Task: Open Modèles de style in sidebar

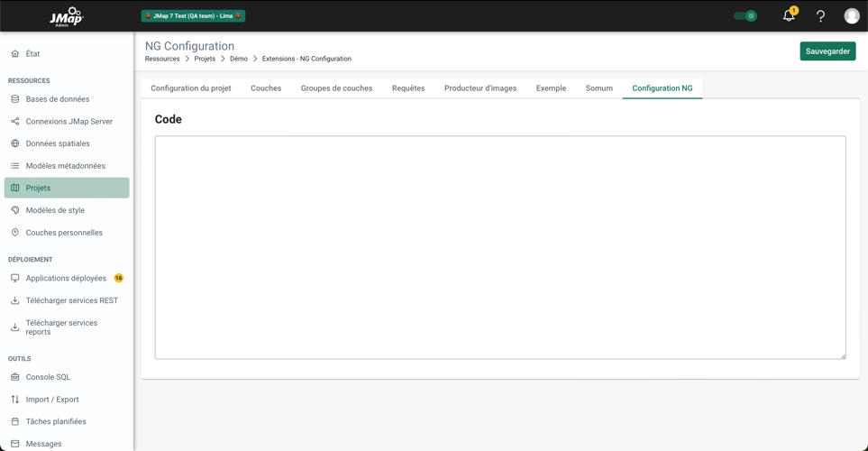Action: [x=55, y=210]
